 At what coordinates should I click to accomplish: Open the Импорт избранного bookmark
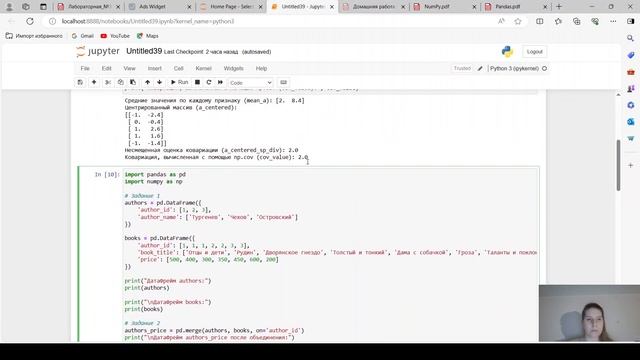34,36
